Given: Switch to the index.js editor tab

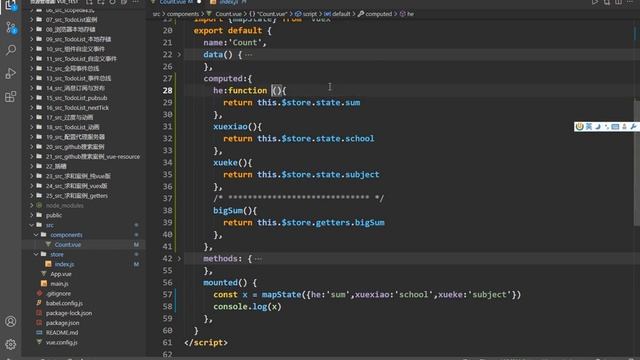Looking at the screenshot, I should (x=228, y=2).
